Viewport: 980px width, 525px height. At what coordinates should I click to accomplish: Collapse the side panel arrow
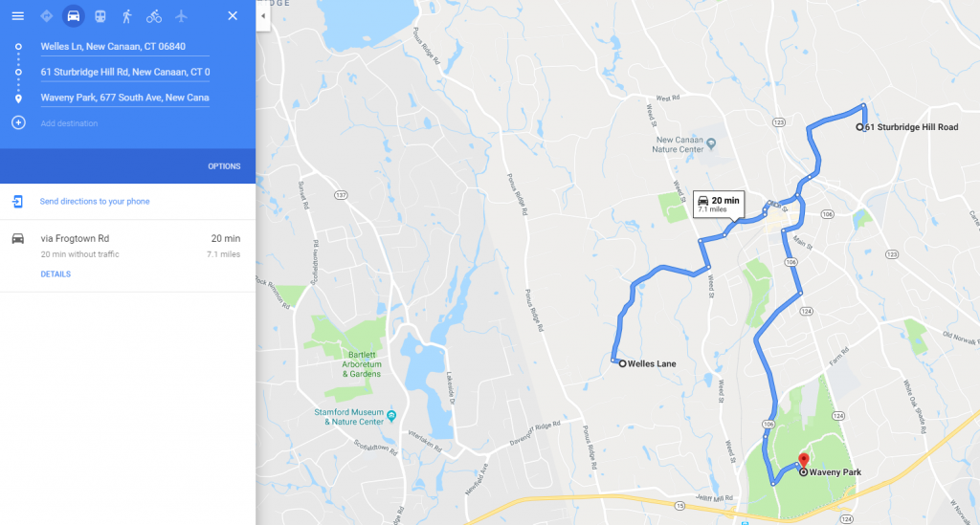pyautogui.click(x=263, y=15)
